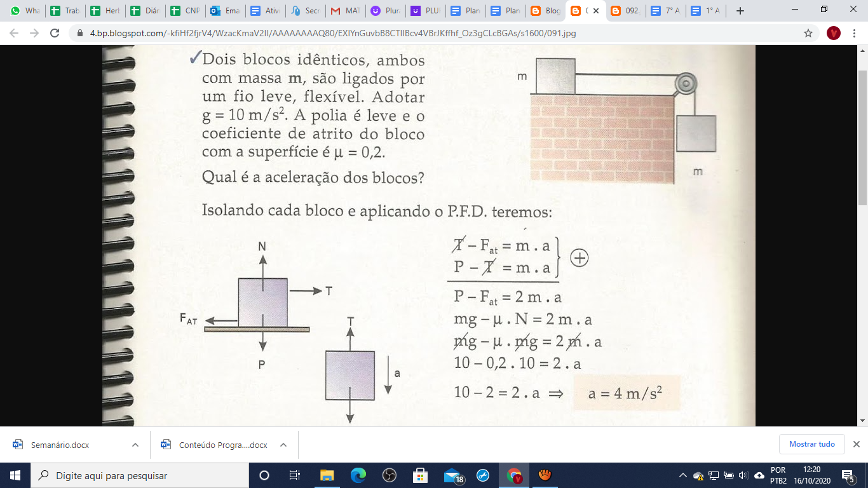Open the Windows Start menu
Image resolution: width=868 pixels, height=488 pixels.
tap(15, 475)
